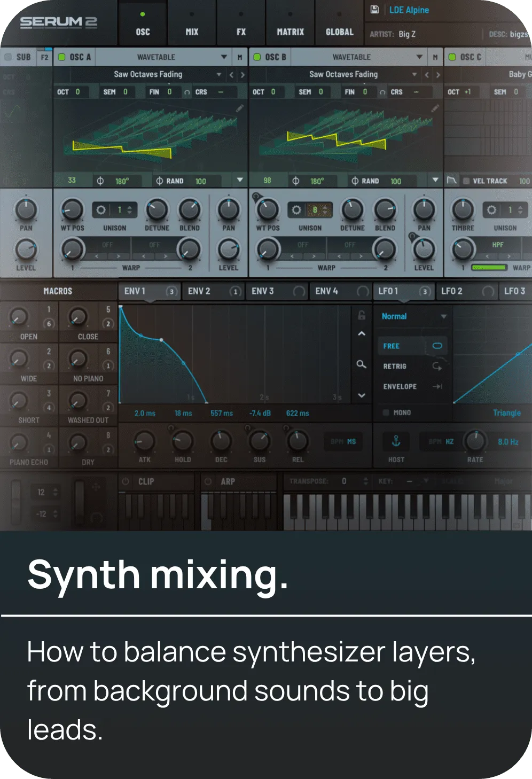Viewport: 532px width, 779px height.
Task: Click the ARP button
Action: (228, 481)
